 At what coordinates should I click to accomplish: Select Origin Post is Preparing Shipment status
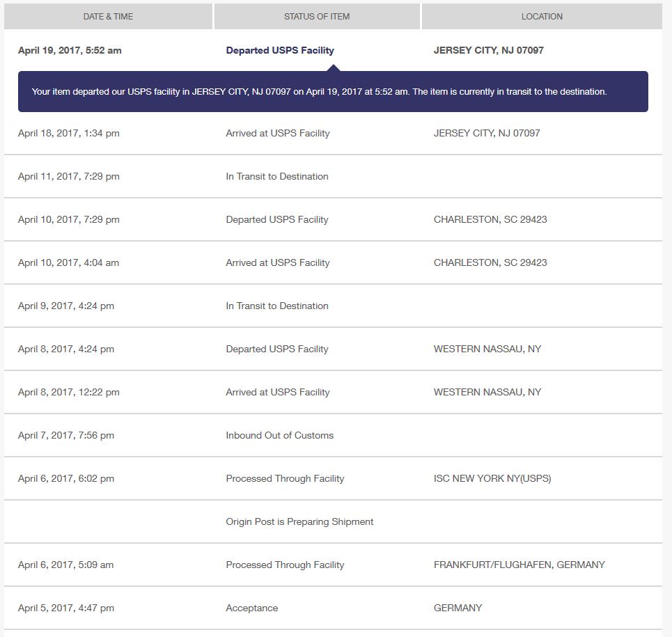pos(299,521)
